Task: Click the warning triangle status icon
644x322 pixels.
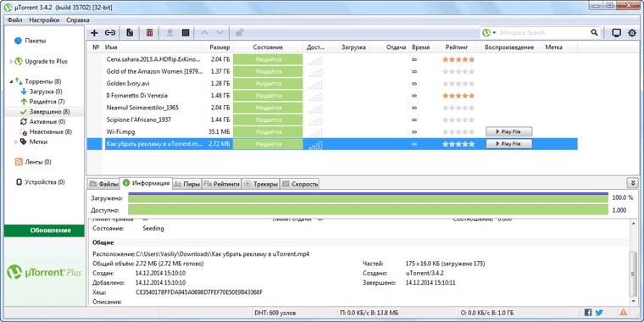Action: click(x=623, y=312)
